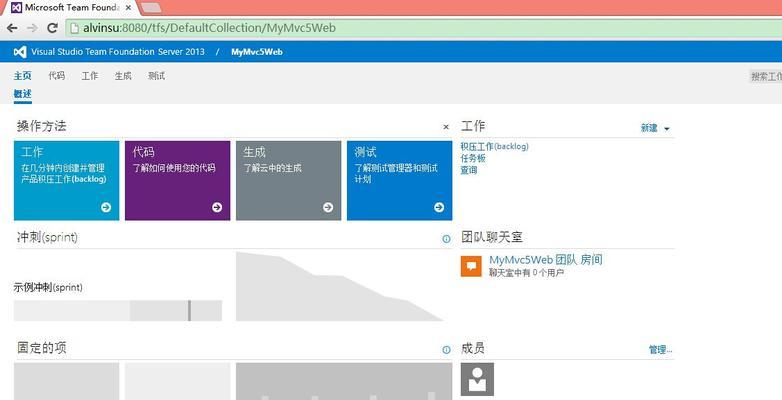Open 积压工作(backlog) link
Image resolution: width=782 pixels, height=400 pixels.
tap(494, 146)
